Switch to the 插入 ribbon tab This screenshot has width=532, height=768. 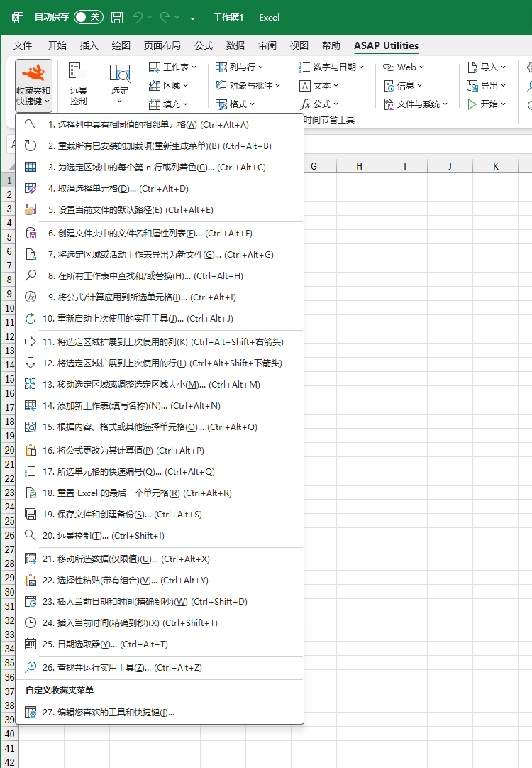pyautogui.click(x=89, y=45)
